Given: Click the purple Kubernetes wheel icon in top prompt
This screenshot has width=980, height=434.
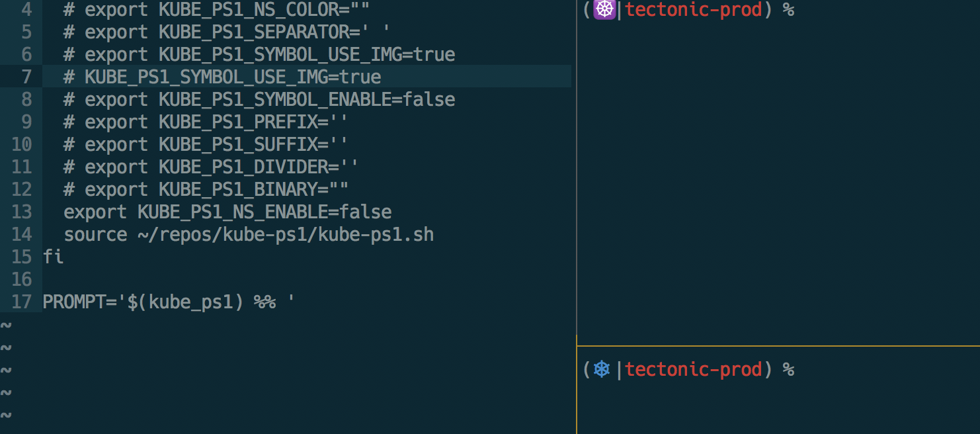Looking at the screenshot, I should point(604,10).
